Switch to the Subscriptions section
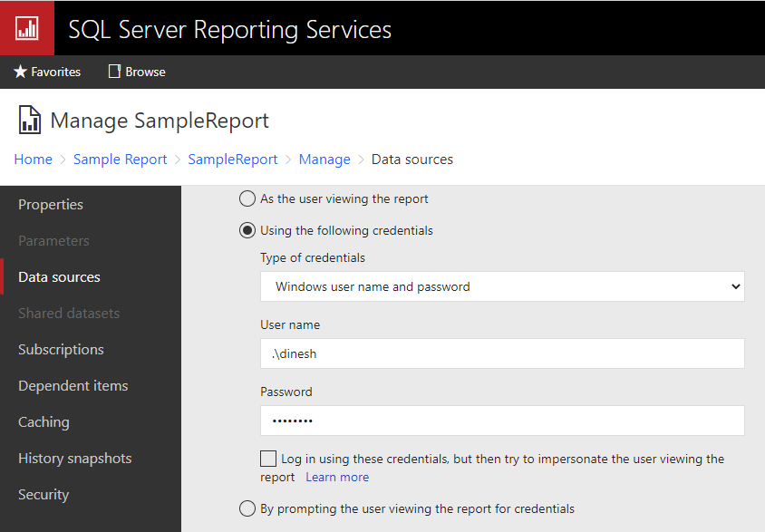The width and height of the screenshot is (765, 532). 61,350
